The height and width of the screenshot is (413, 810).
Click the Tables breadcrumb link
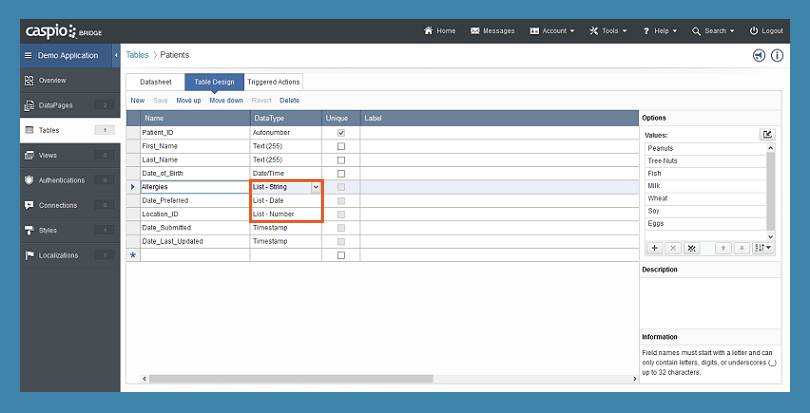[137, 55]
